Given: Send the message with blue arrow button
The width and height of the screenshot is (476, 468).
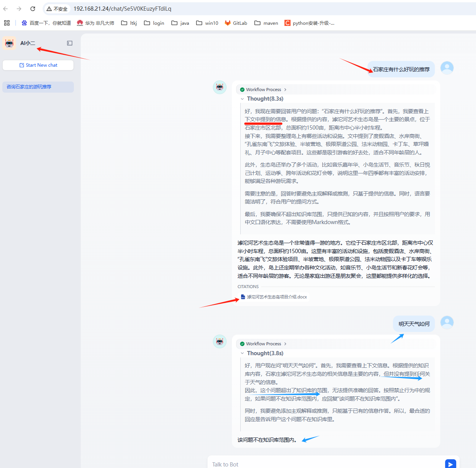Looking at the screenshot, I should tap(450, 464).
